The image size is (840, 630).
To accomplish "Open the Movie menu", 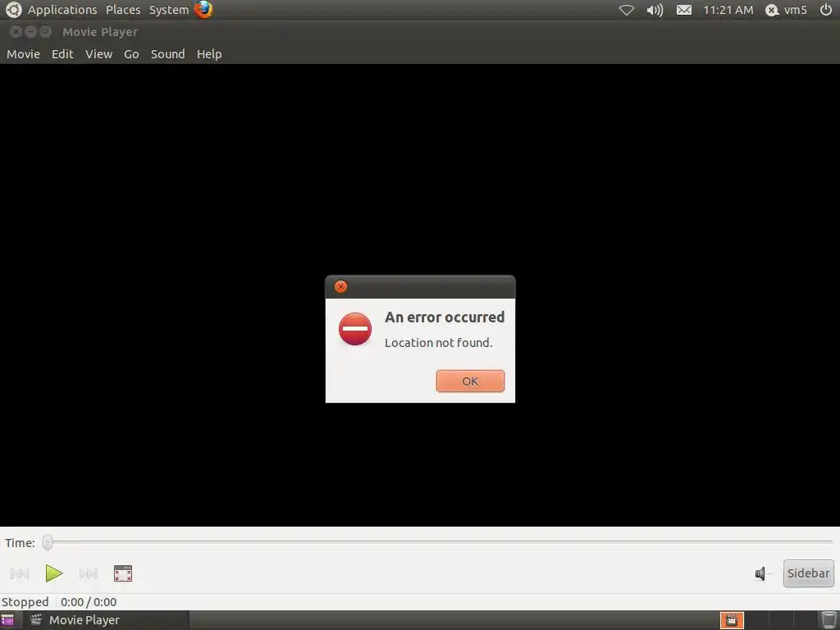I will pyautogui.click(x=23, y=54).
